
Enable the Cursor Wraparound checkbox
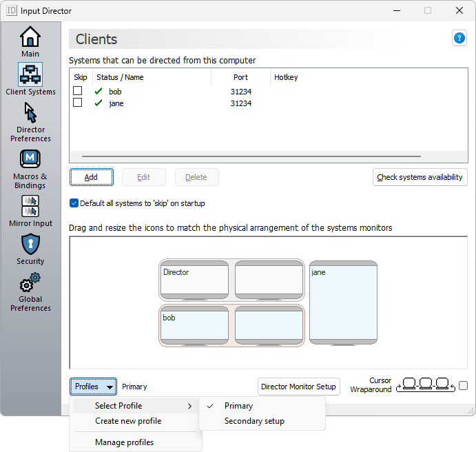(x=463, y=386)
